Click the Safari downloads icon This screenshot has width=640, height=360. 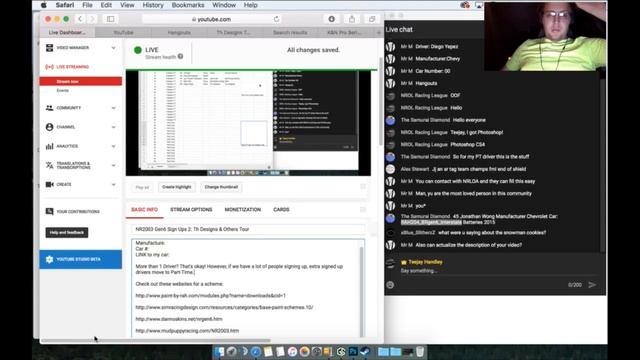(331, 19)
